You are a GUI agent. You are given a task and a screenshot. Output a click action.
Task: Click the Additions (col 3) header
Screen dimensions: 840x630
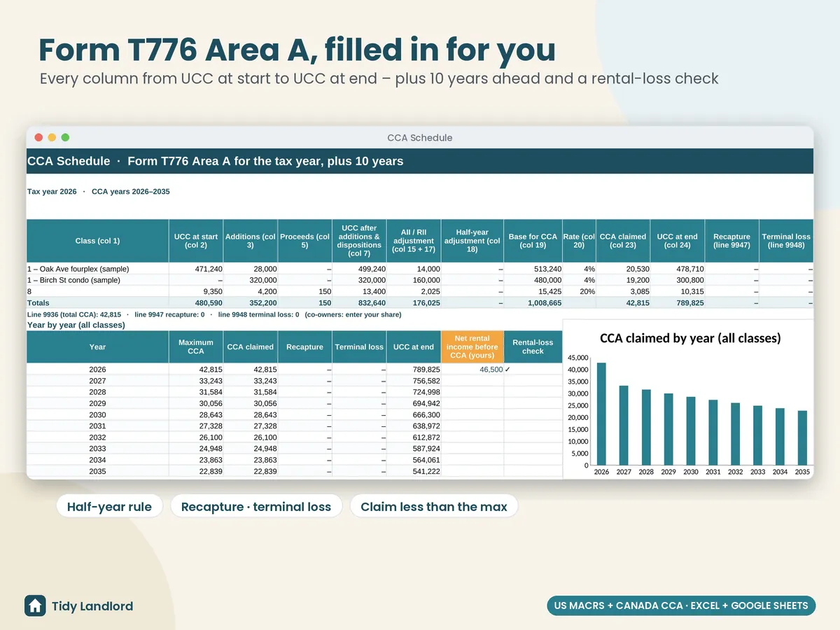click(x=251, y=241)
